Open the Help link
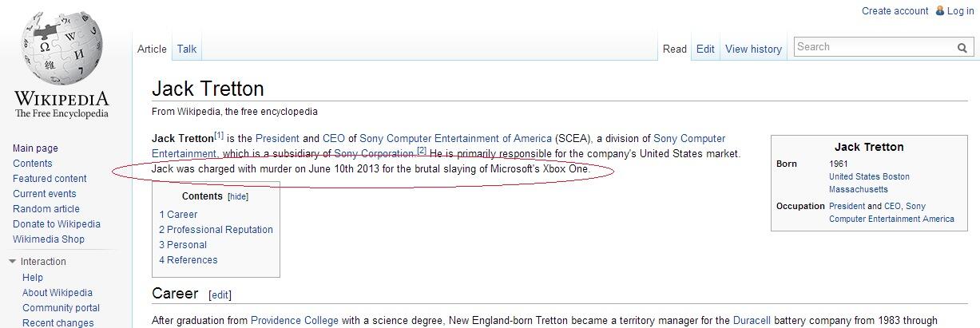 click(x=33, y=278)
